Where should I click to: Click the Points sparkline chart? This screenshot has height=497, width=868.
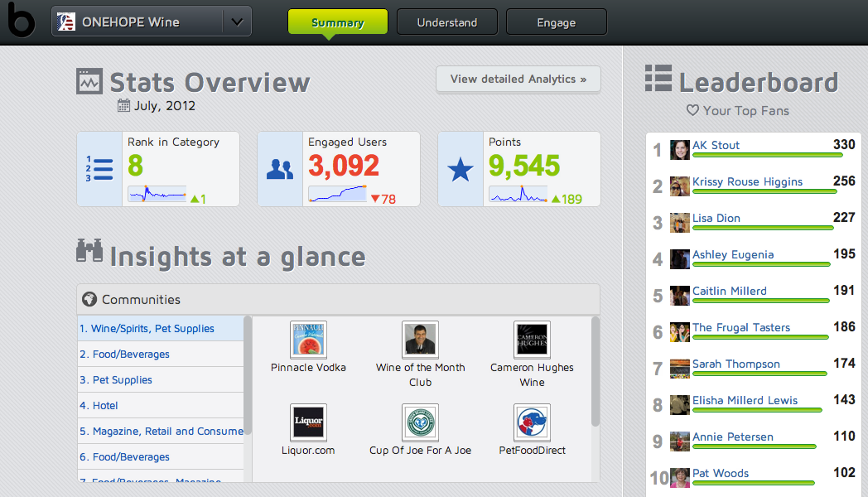pyautogui.click(x=518, y=194)
